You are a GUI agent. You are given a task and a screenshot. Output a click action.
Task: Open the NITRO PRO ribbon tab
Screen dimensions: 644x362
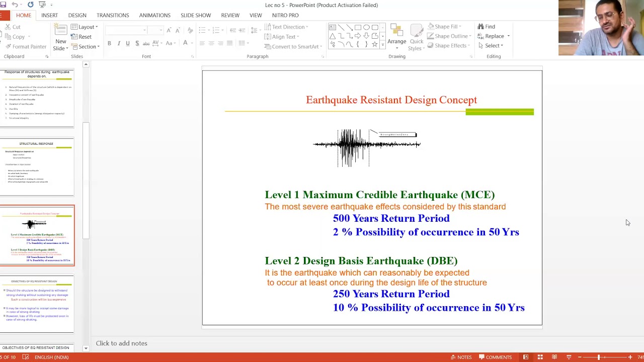pos(285,15)
